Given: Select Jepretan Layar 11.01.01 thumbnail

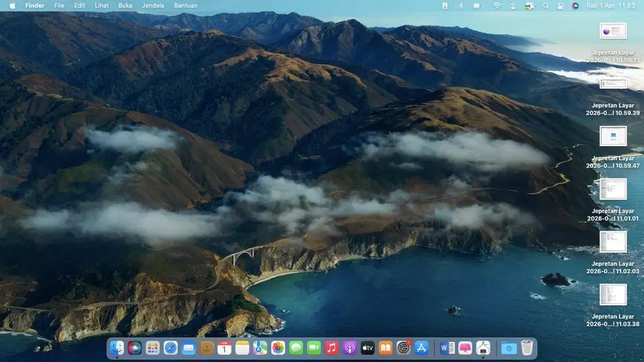Looking at the screenshot, I should click(613, 189).
